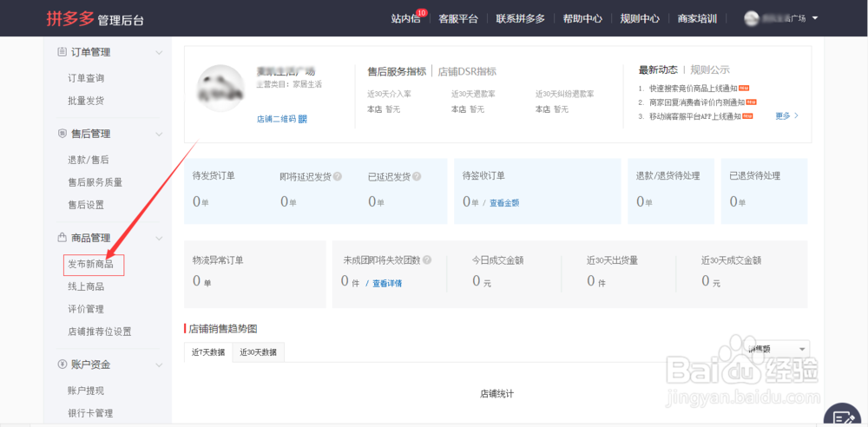This screenshot has height=427, width=868.
Task: Click the 订单管理 section icon
Action: coord(62,52)
